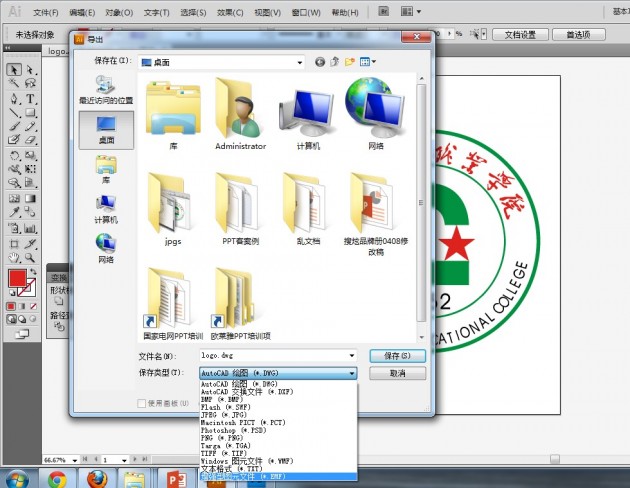Click the red fill color swatch
The height and width of the screenshot is (488, 630).
click(16, 278)
